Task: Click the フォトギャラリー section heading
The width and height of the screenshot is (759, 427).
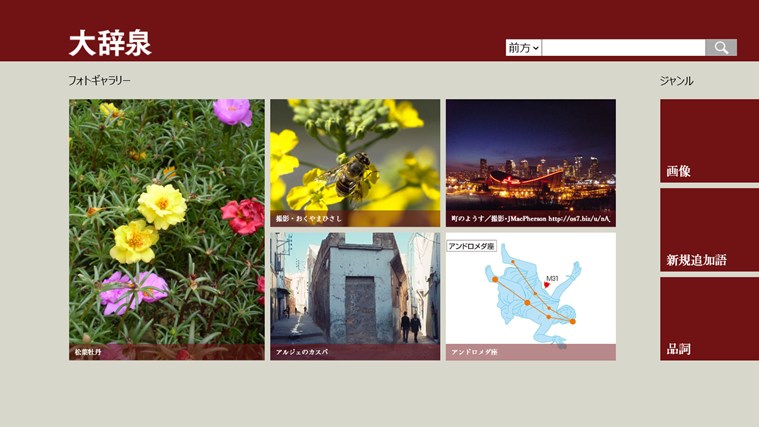Action: tap(100, 80)
